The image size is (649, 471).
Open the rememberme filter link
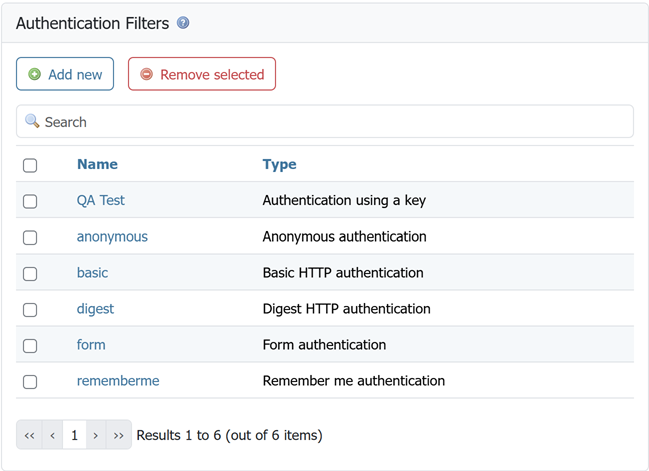pyautogui.click(x=118, y=380)
